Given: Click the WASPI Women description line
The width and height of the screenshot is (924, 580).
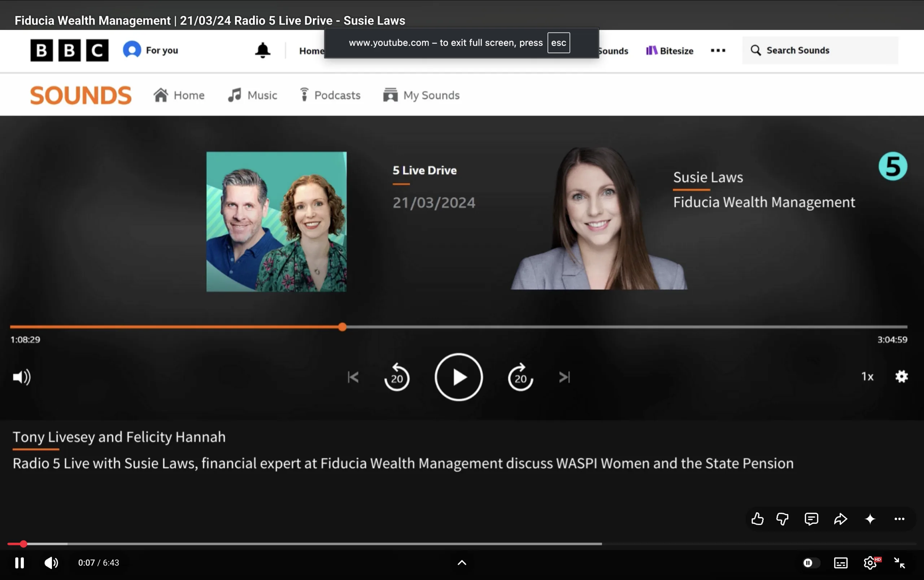Looking at the screenshot, I should (403, 463).
